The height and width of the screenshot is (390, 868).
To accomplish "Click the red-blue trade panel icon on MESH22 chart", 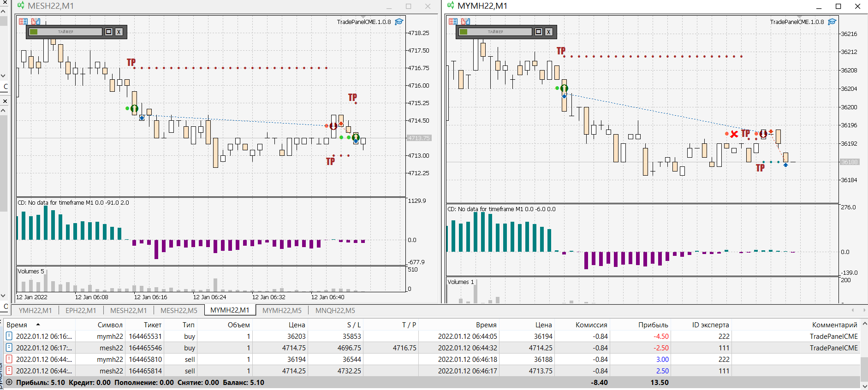I will pyautogui.click(x=23, y=21).
